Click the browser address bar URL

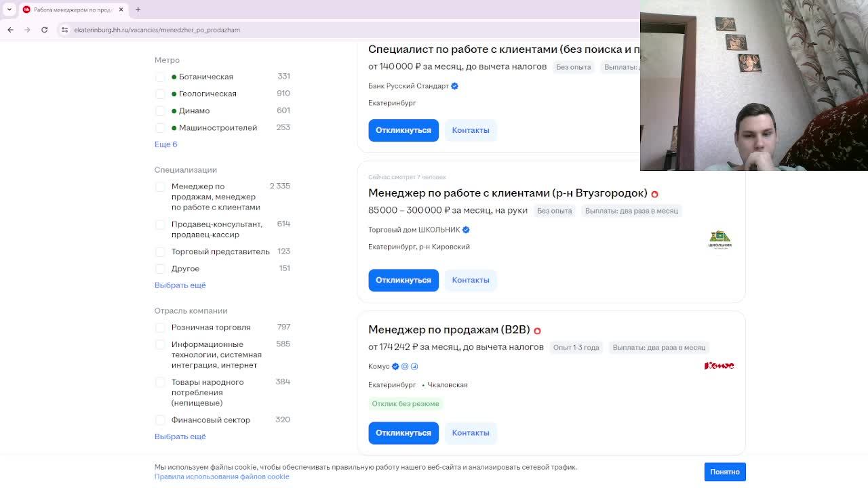point(157,30)
